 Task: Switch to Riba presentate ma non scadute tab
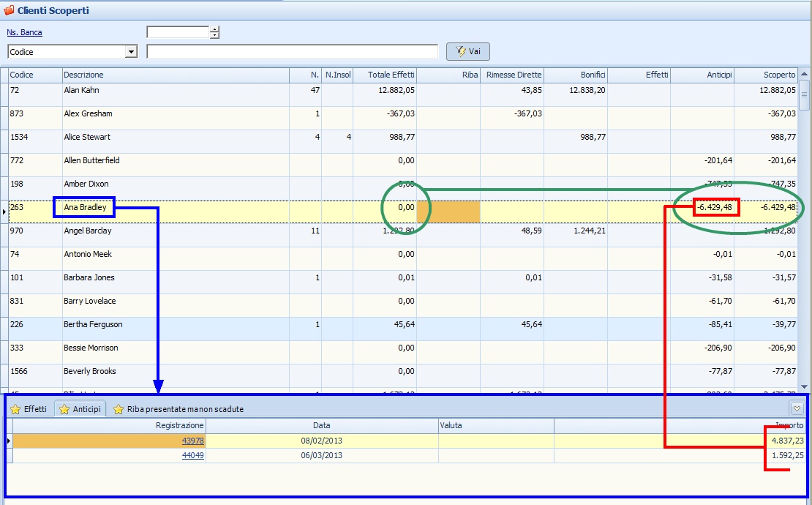click(185, 409)
